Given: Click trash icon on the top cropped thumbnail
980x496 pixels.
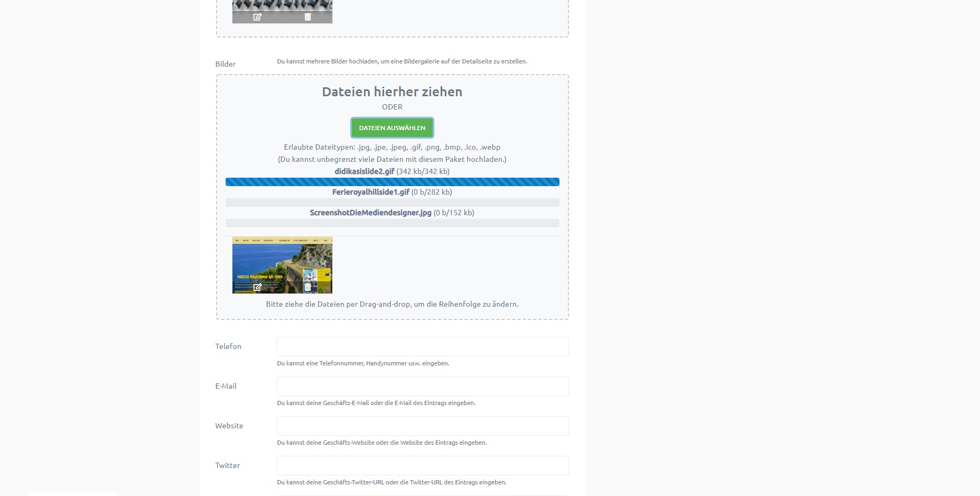Looking at the screenshot, I should pyautogui.click(x=307, y=17).
